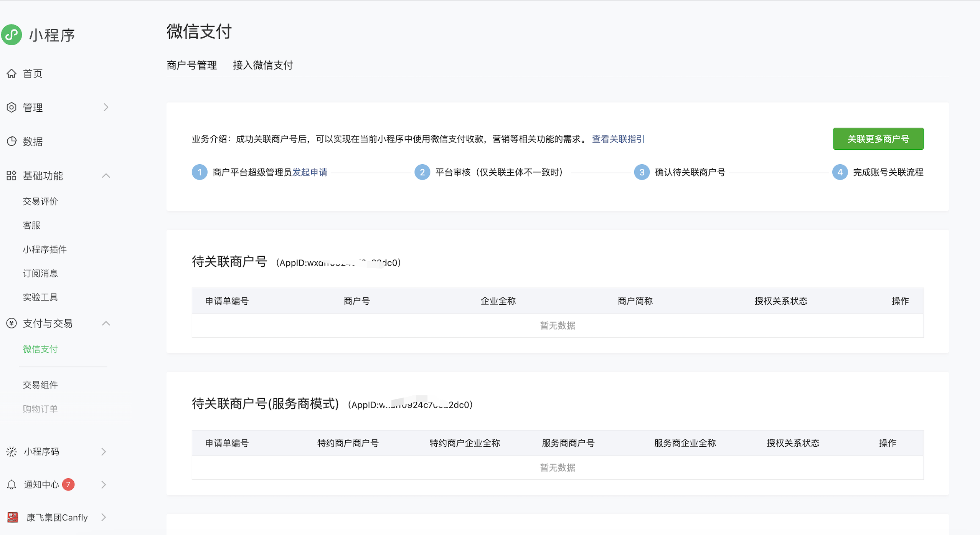The image size is (980, 535).
Task: Click step 4 完成账号关联流程 text
Action: 888,172
